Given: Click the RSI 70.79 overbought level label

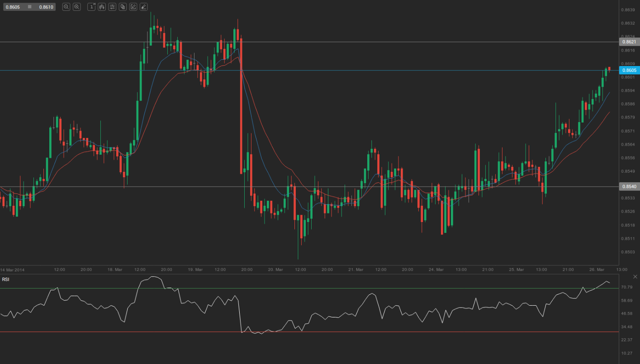Looking at the screenshot, I should [x=626, y=287].
